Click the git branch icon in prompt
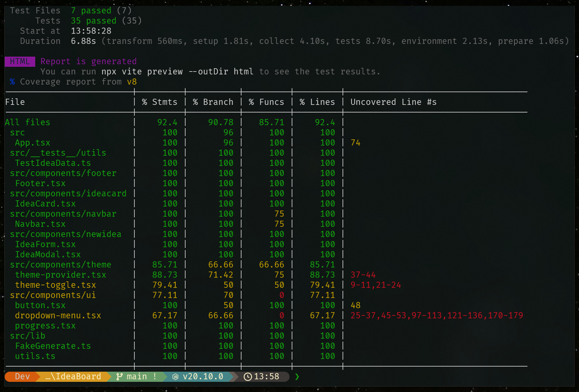Screen dimensions: 579x392 point(119,377)
